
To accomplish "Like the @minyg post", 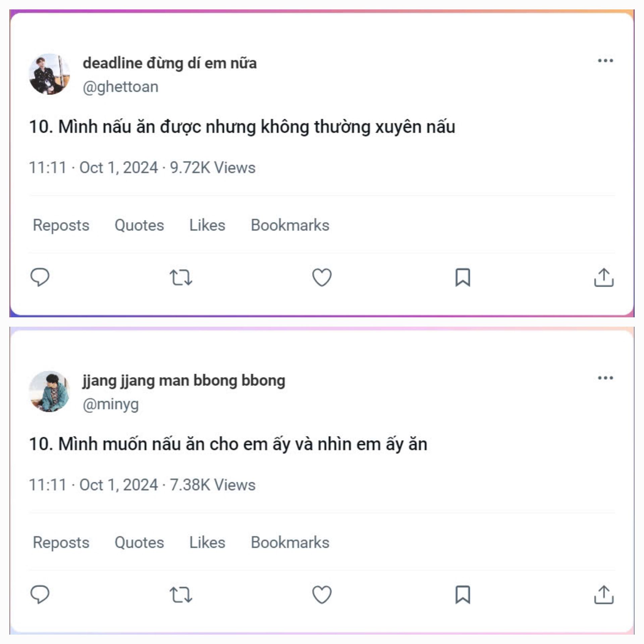I will pyautogui.click(x=322, y=595).
